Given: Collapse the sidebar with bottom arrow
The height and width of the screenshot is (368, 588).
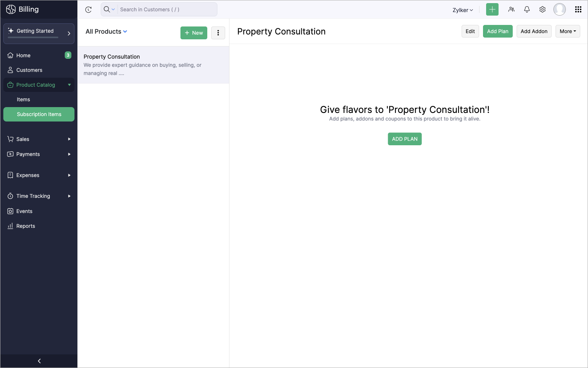Looking at the screenshot, I should coord(39,361).
